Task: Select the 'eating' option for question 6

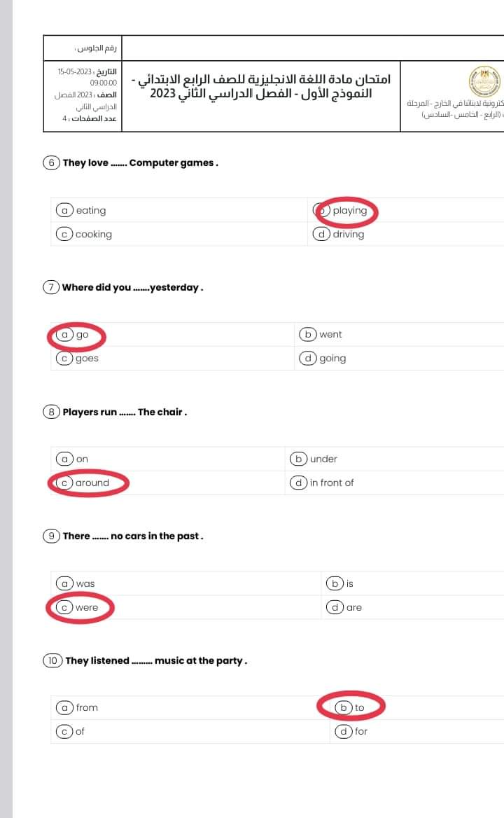Action: (x=90, y=210)
